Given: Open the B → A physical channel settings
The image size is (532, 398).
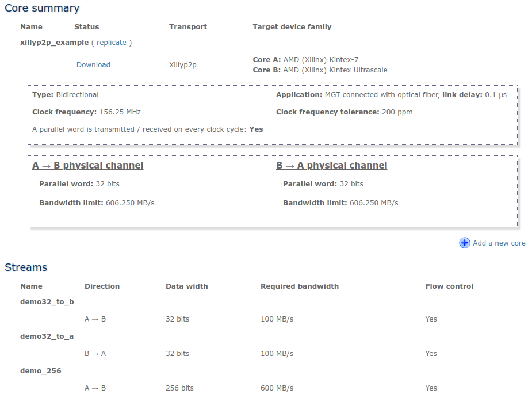Looking at the screenshot, I should 332,165.
